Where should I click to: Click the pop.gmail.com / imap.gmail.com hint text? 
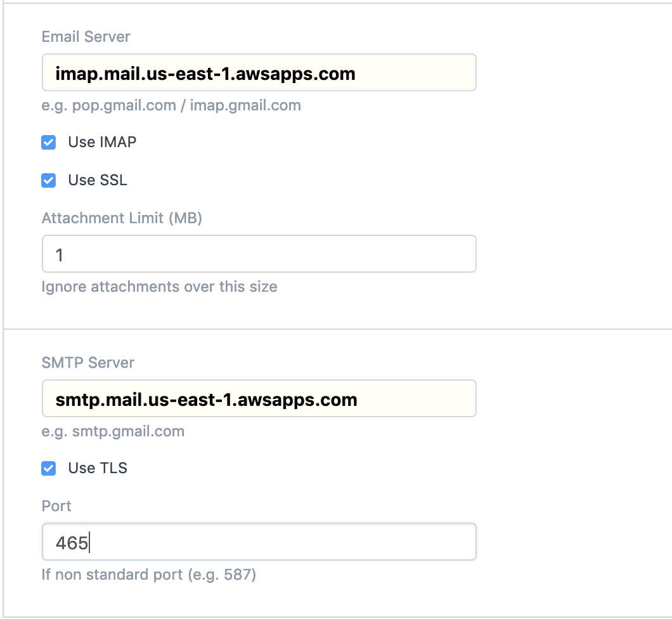pos(171,105)
